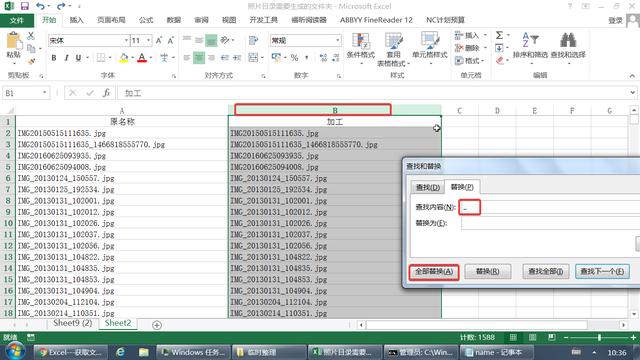Image resolution: width=640 pixels, height=360 pixels.
Task: Click in the formula bar
Action: click(373, 93)
